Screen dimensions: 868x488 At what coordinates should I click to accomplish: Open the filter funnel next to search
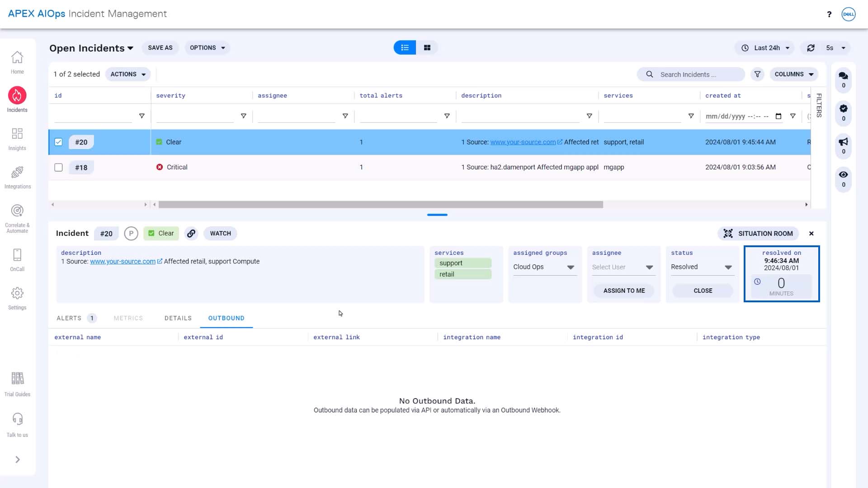click(x=757, y=74)
